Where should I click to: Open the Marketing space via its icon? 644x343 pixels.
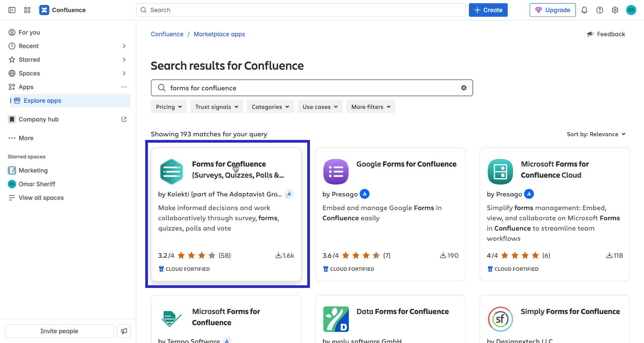tap(12, 170)
